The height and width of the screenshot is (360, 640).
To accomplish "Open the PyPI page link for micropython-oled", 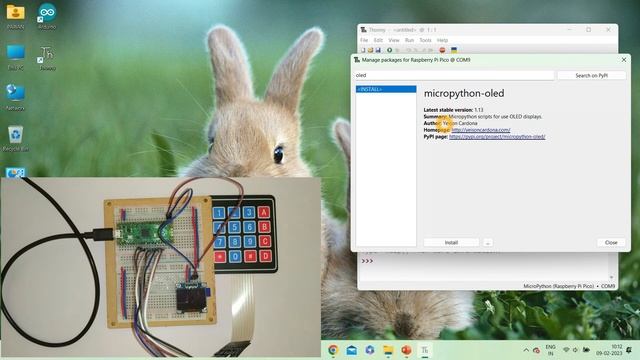I will (x=497, y=136).
